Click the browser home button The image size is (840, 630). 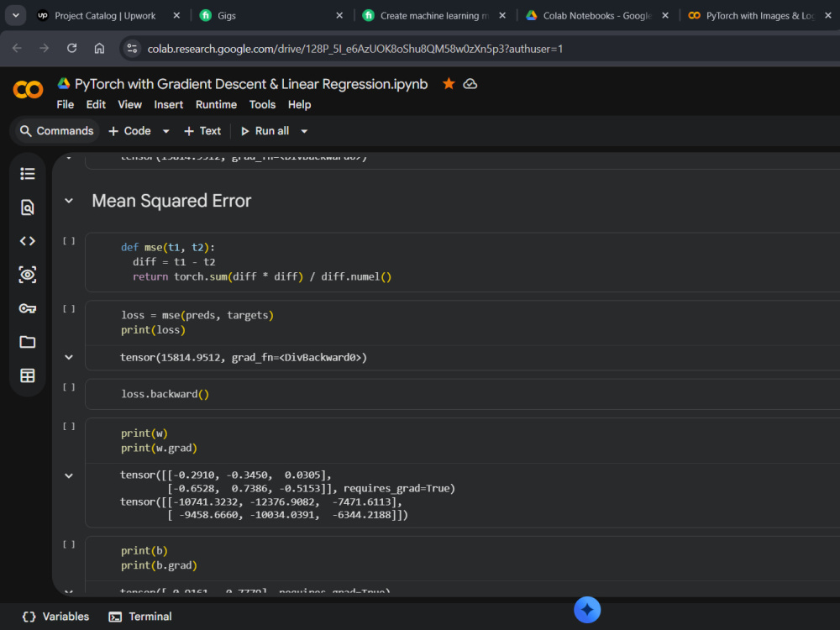[x=99, y=48]
